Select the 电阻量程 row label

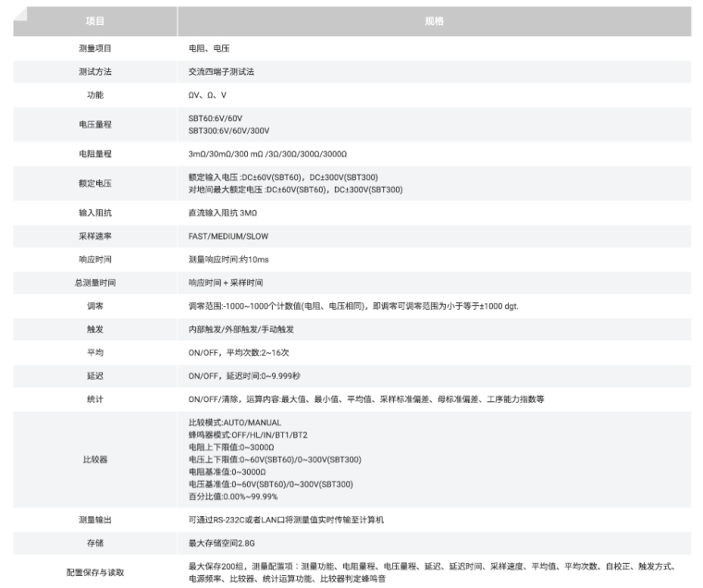[x=95, y=153]
